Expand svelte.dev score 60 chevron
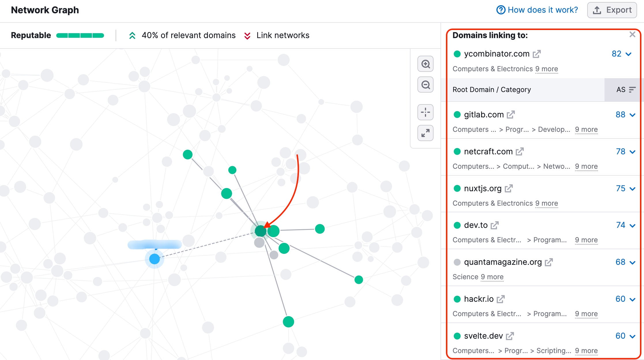 pos(632,336)
